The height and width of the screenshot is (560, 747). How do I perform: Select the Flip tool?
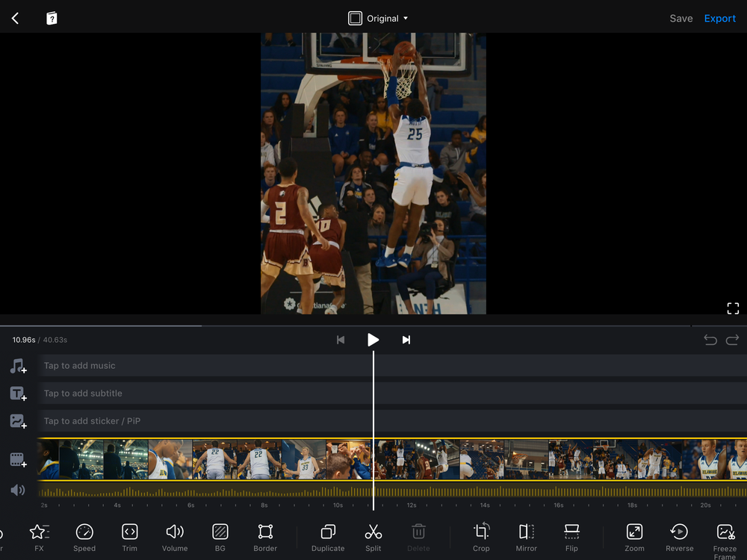click(571, 537)
